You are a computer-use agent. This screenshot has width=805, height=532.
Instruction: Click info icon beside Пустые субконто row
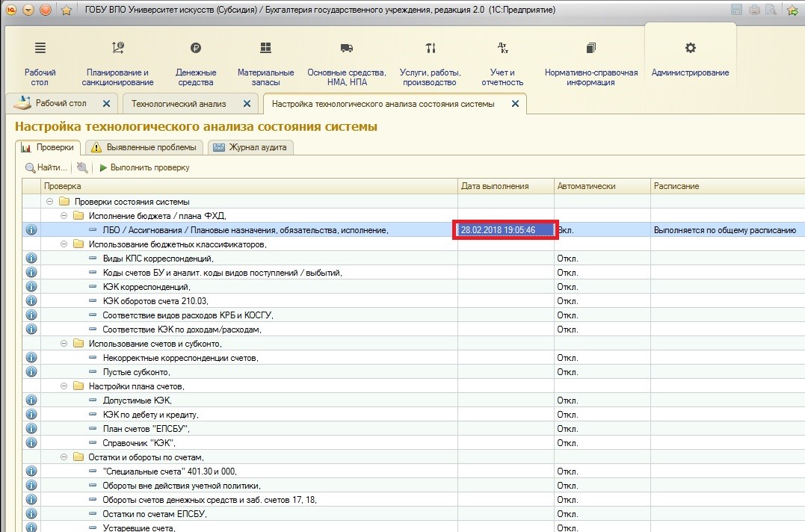[x=31, y=372]
